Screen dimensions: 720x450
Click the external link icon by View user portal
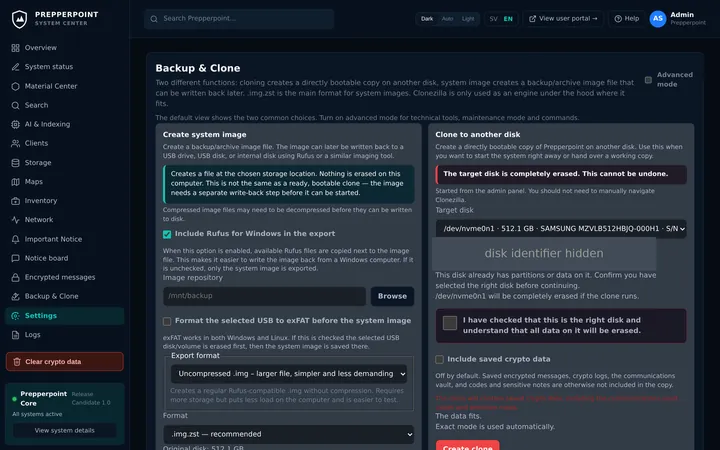pyautogui.click(x=532, y=19)
